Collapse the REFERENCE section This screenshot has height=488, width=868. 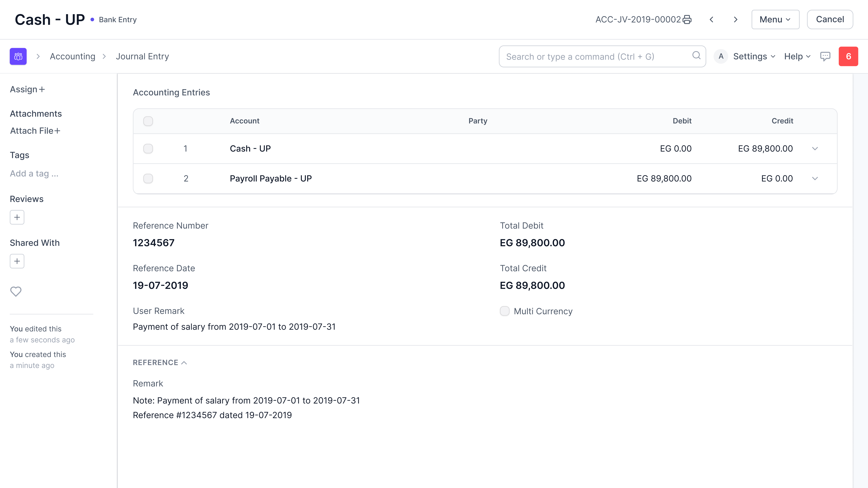(x=184, y=362)
